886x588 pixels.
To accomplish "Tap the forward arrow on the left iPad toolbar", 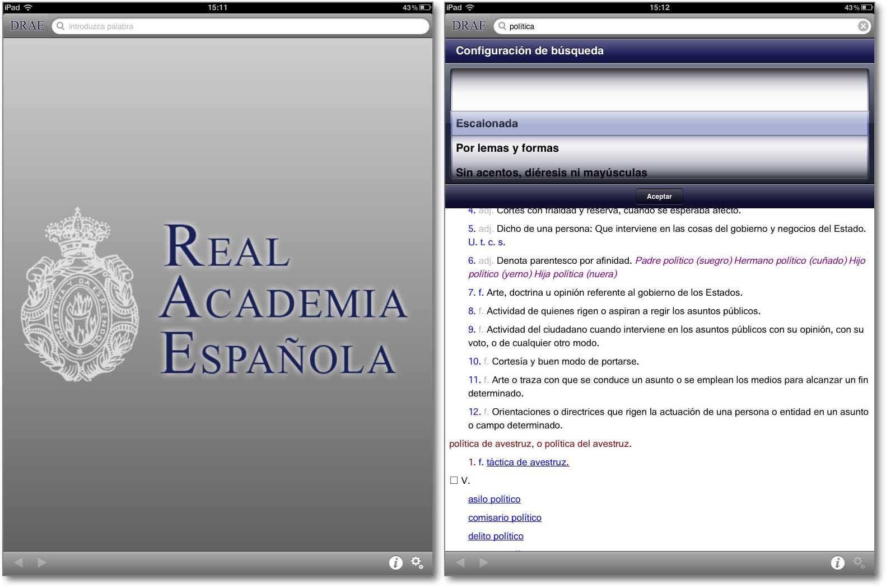I will (42, 562).
